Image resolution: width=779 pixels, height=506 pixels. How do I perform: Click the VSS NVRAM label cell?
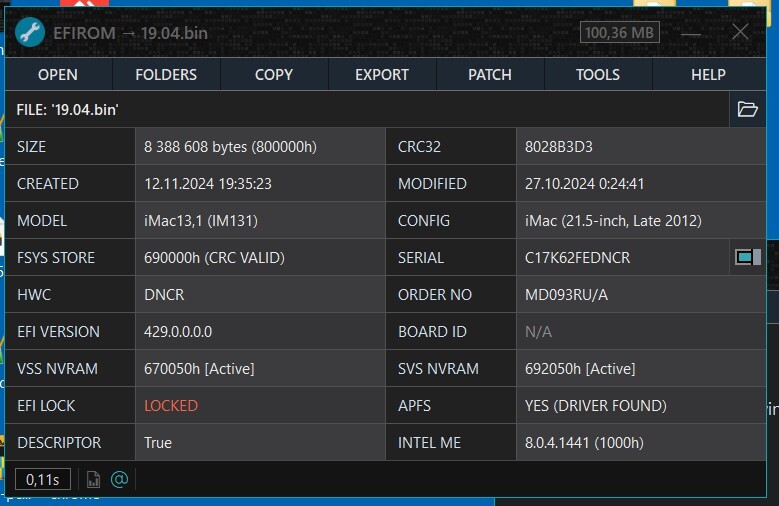[70, 368]
